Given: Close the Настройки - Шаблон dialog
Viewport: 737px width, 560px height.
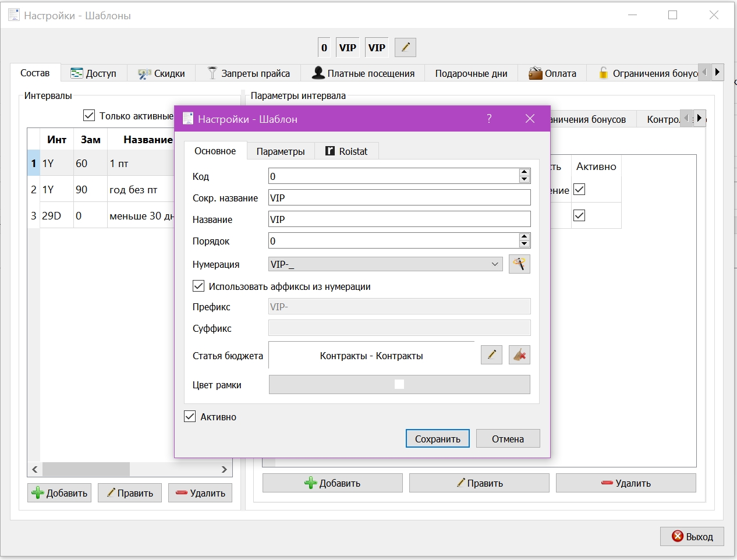Looking at the screenshot, I should tap(530, 119).
